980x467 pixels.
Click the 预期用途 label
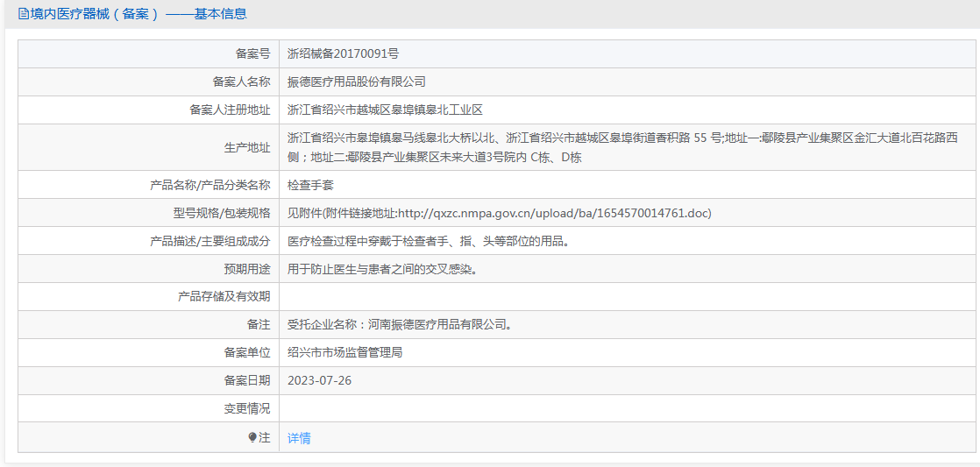point(247,269)
